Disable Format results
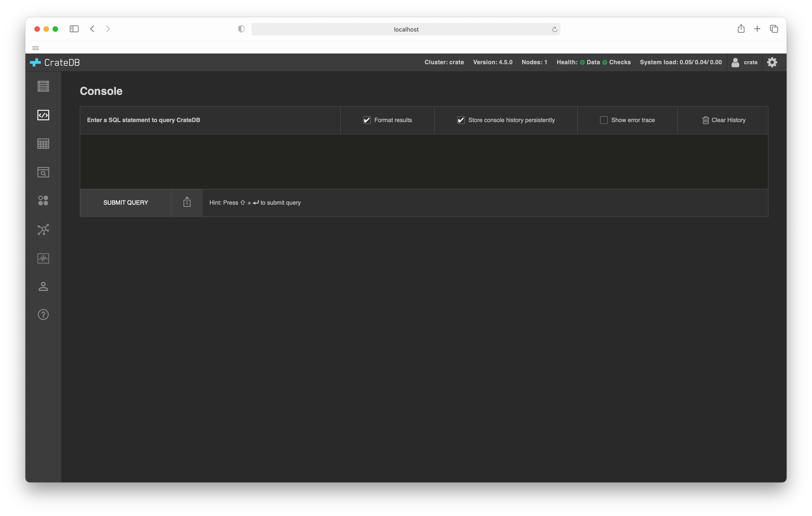The image size is (812, 516). point(367,120)
